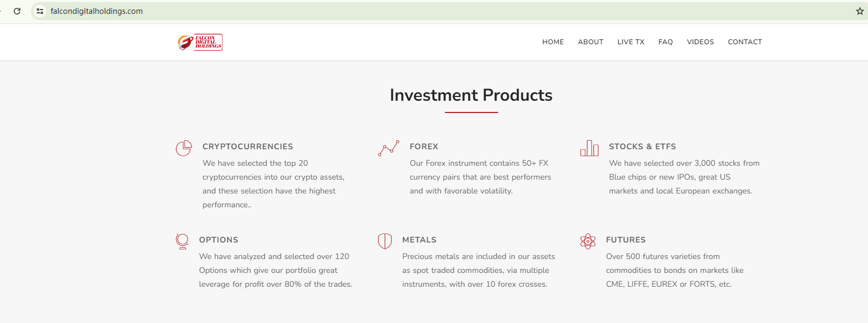Click the Falcon Digital Holdings logo

pos(200,42)
